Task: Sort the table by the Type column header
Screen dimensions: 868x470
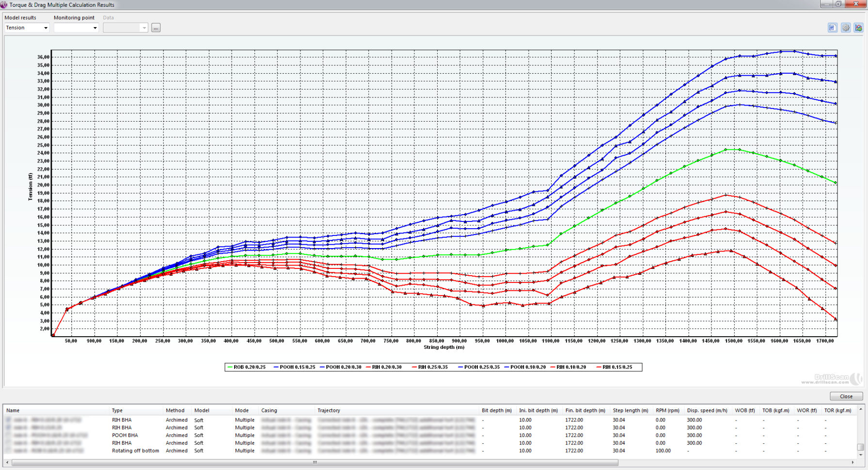Action: click(x=117, y=410)
